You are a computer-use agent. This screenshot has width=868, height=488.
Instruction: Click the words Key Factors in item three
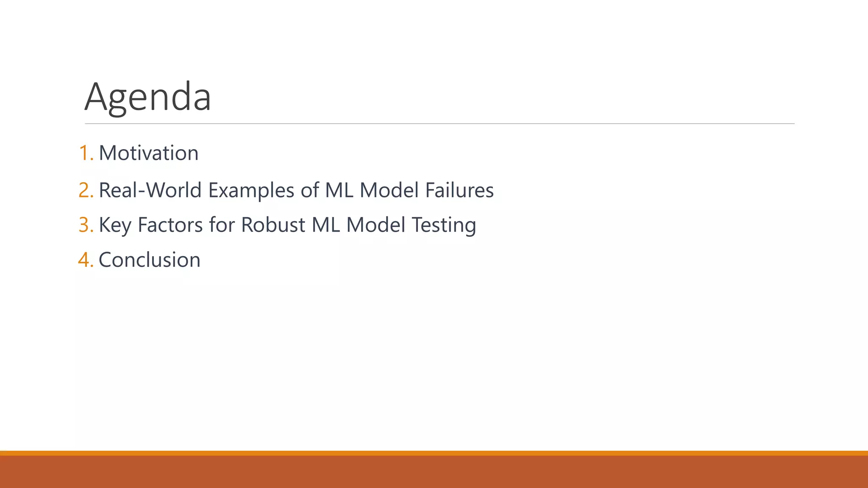(x=151, y=226)
